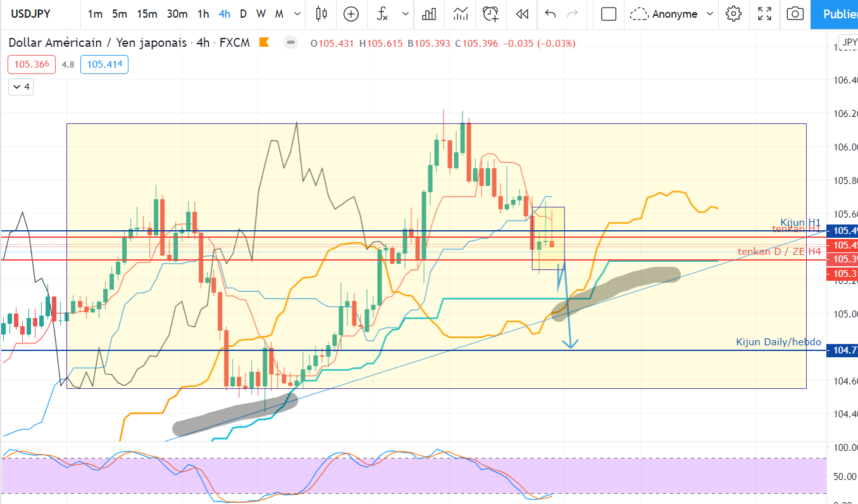This screenshot has height=504, width=858.
Task: Toggle the grey minus circle in the legend
Action: coord(290,43)
